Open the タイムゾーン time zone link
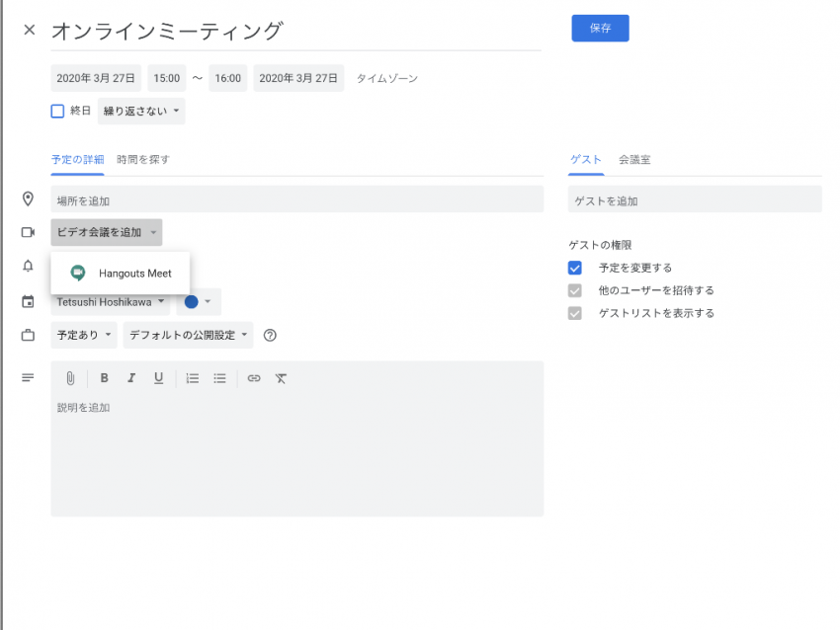Viewport: 840px width, 630px height. pos(386,78)
